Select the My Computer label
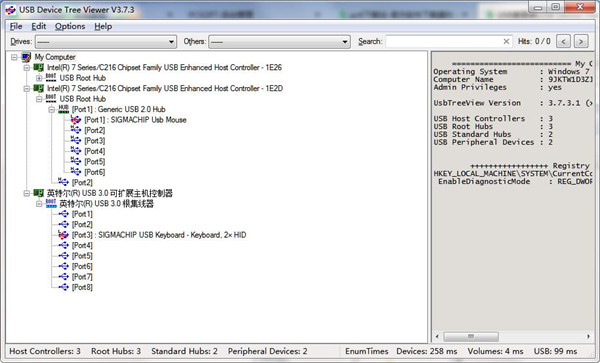600x363 pixels. pos(55,57)
